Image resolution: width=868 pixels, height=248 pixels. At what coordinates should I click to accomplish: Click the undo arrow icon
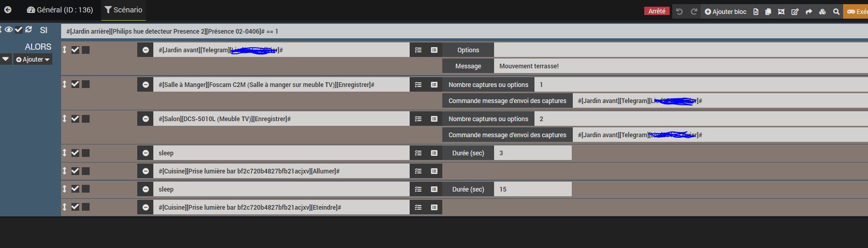pos(679,11)
